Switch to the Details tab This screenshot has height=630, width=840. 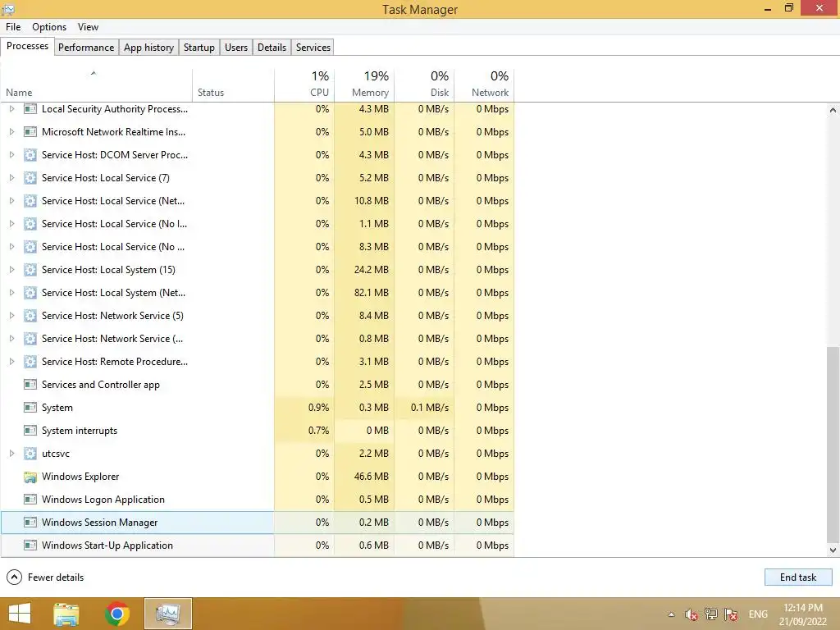(x=272, y=47)
